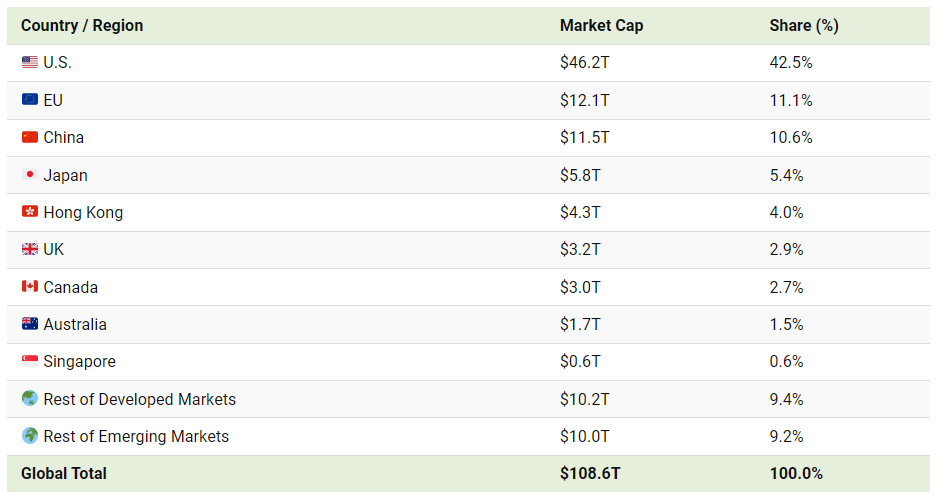Click the U.S. flag icon
Viewport: 939px width, 499px height.
click(30, 63)
